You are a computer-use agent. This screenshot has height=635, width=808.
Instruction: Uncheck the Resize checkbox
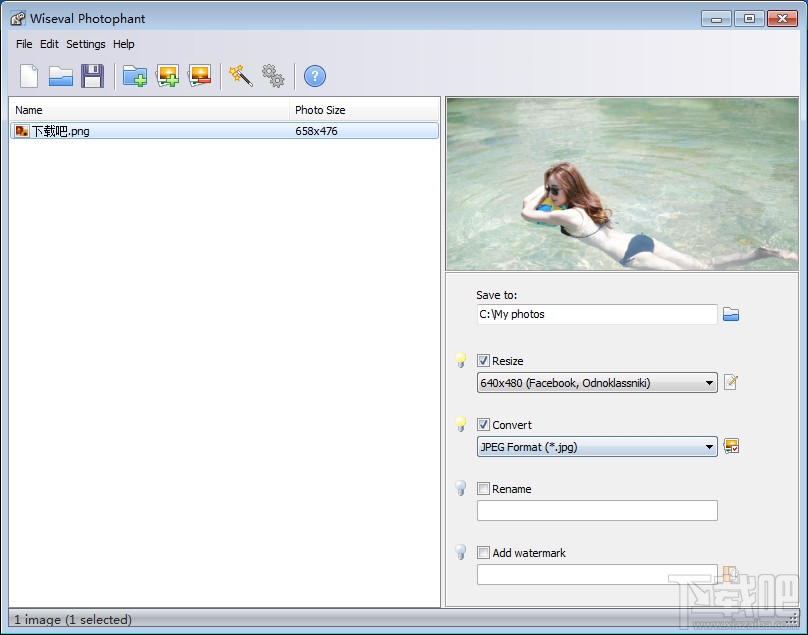484,361
